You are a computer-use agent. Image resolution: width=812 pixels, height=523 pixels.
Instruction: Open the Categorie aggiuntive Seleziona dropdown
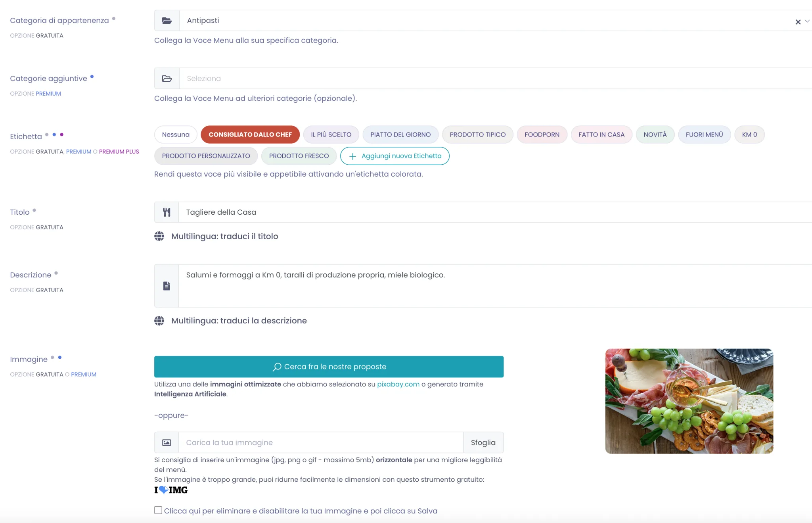[496, 79]
